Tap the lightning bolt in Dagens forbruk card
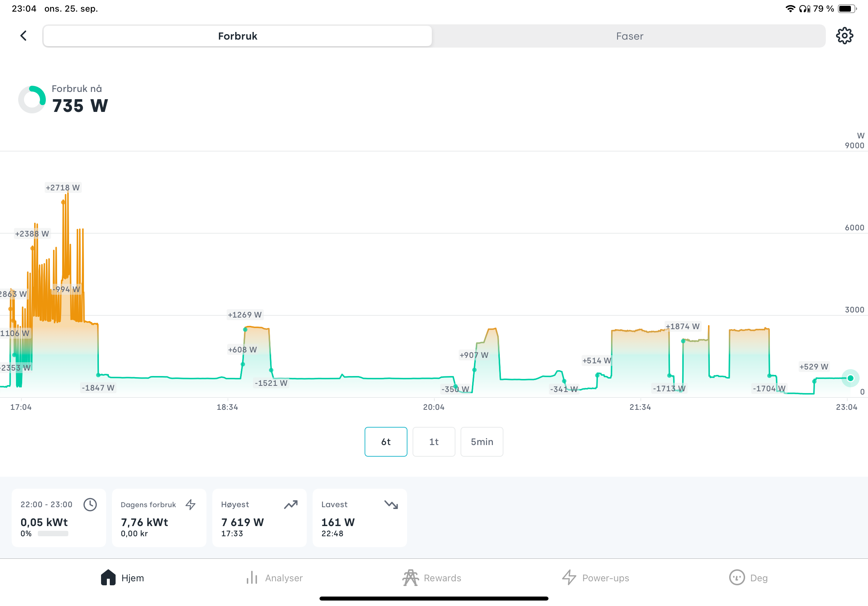The image size is (868, 606). (190, 504)
